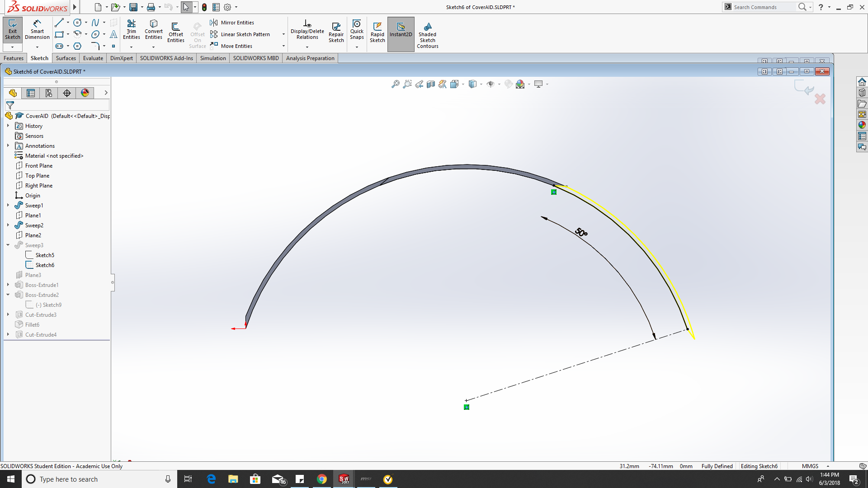
Task: Click the 50° angle dimension
Action: (x=581, y=232)
